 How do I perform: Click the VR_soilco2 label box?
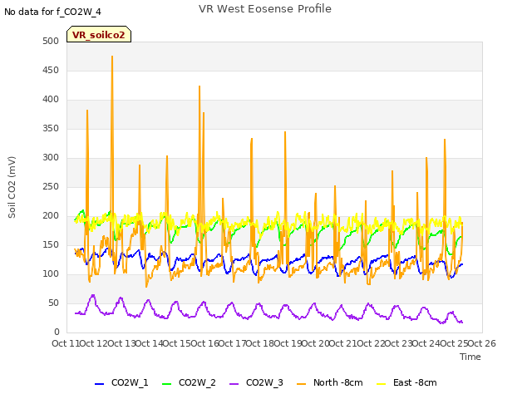click(99, 34)
